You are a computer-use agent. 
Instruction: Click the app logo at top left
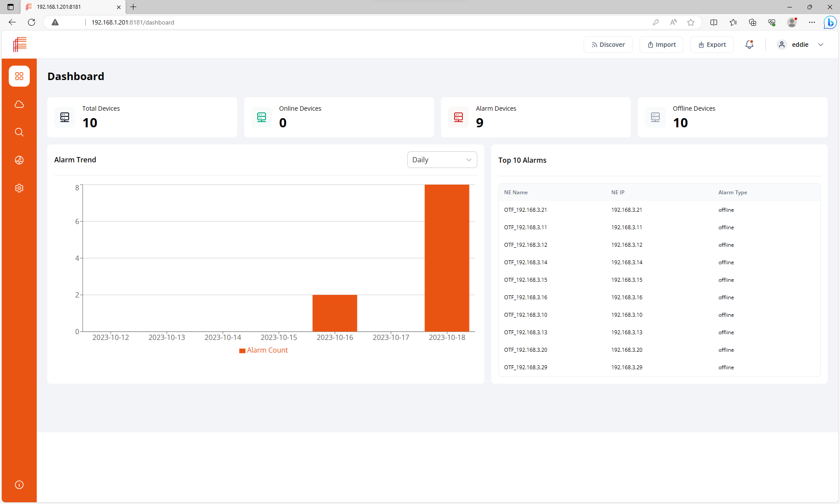coord(20,44)
